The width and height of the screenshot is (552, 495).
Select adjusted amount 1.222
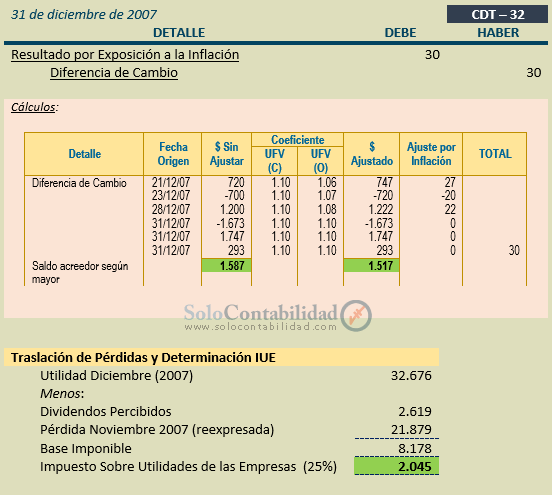[381, 209]
